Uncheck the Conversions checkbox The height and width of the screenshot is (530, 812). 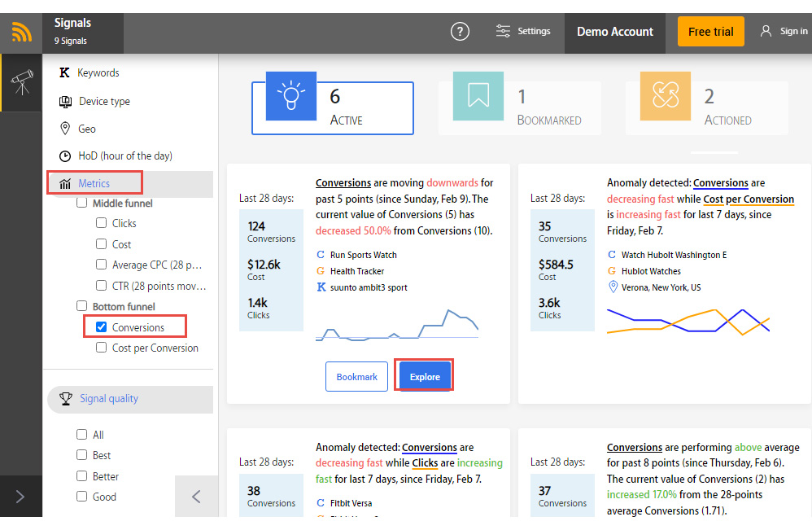102,327
